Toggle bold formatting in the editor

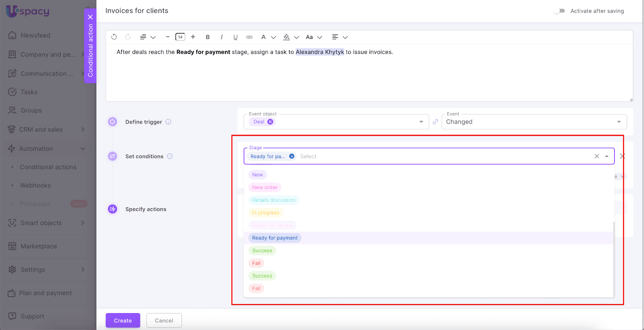[x=208, y=37]
